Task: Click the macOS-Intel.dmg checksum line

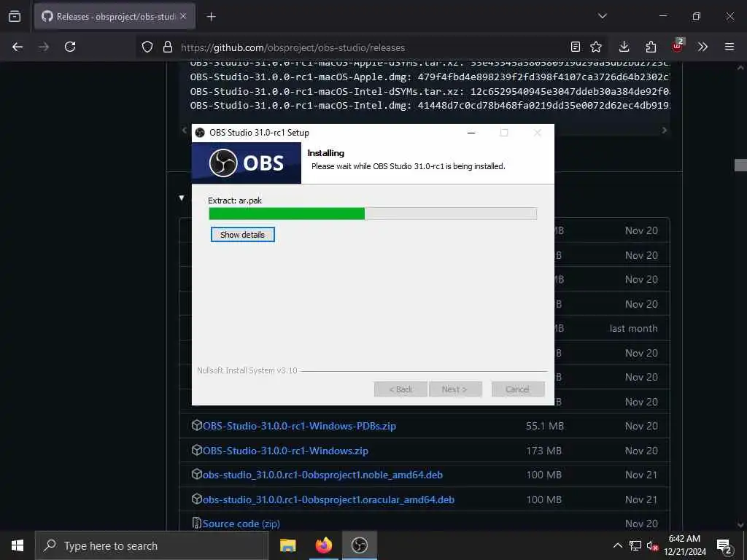Action: pos(430,105)
